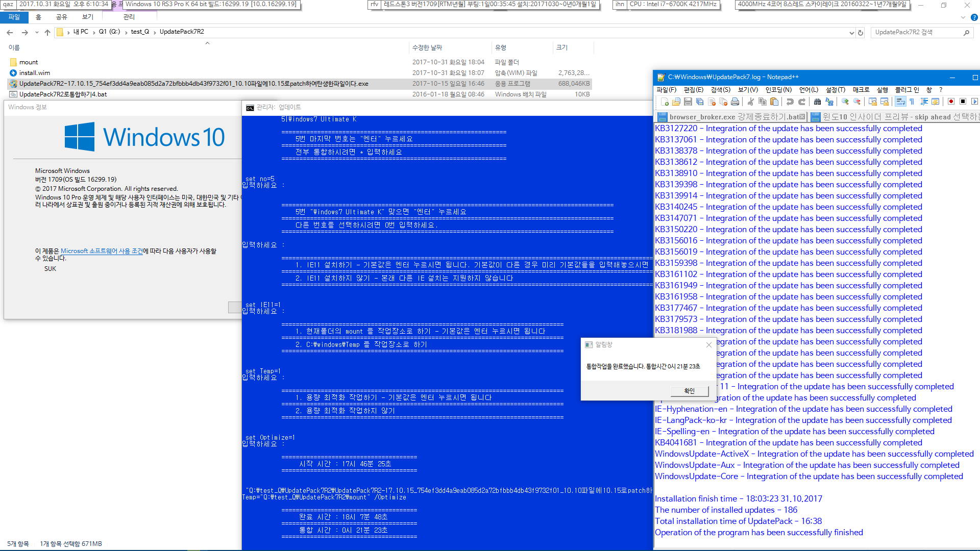Image resolution: width=980 pixels, height=551 pixels.
Task: Open recent locations dropdown in Explorer
Action: point(37,32)
